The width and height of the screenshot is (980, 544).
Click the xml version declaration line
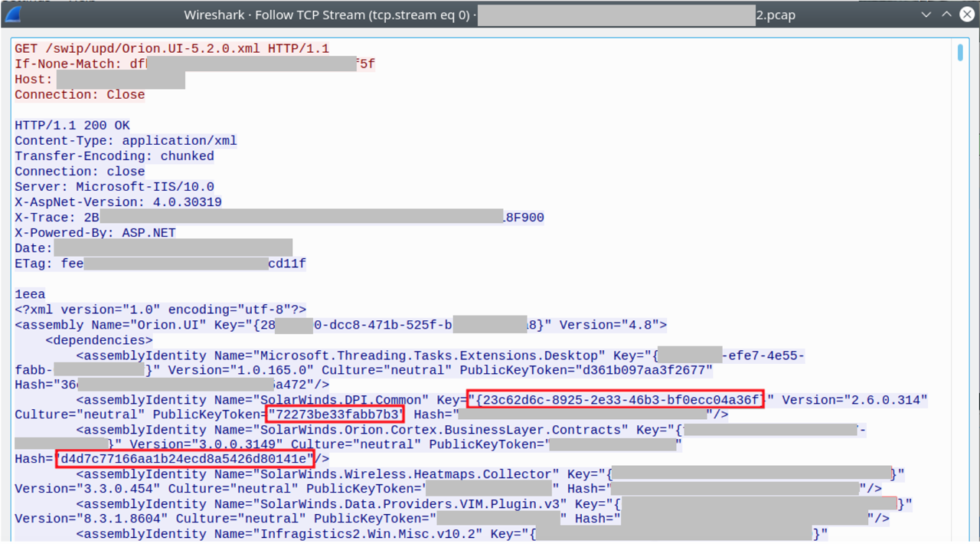point(160,310)
